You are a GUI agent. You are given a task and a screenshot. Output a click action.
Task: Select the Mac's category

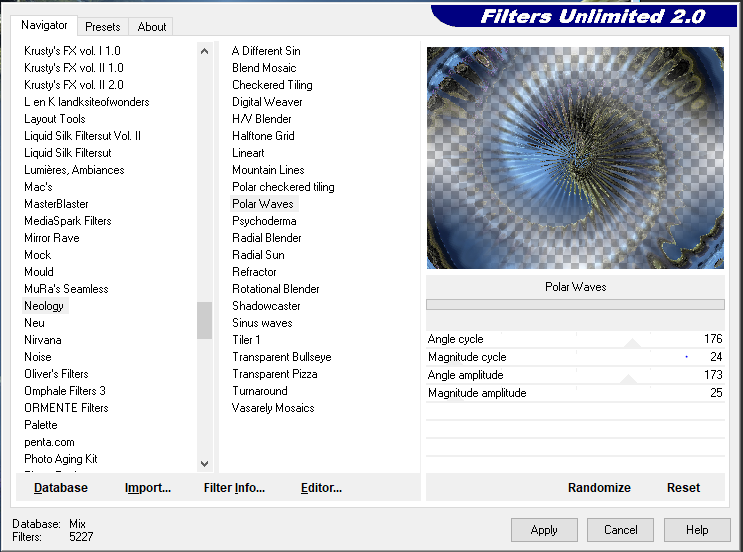[38, 187]
